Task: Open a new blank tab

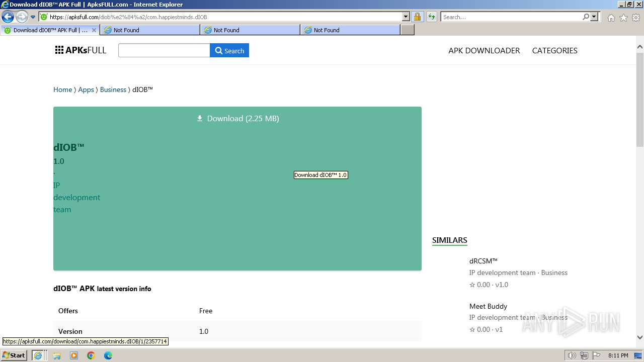Action: (x=408, y=30)
